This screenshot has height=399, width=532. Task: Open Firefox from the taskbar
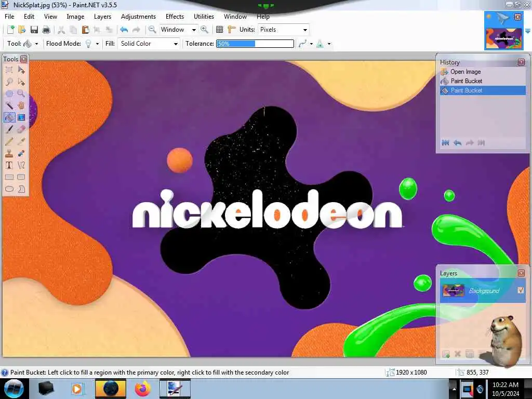coord(143,389)
